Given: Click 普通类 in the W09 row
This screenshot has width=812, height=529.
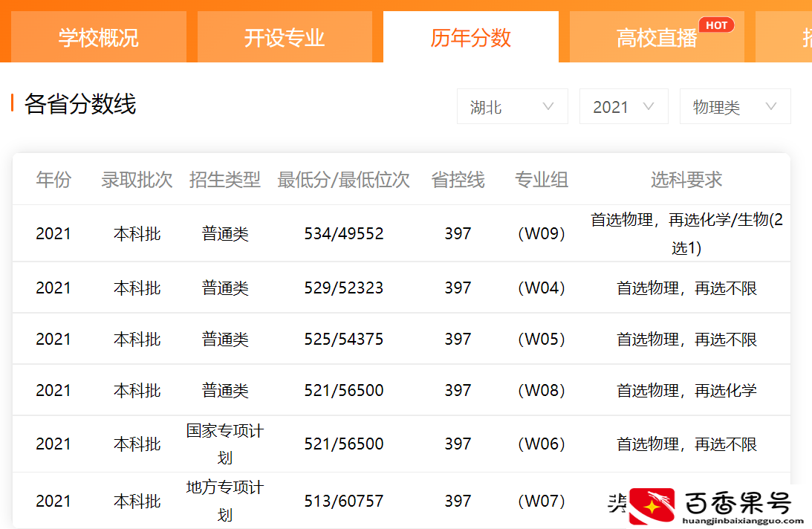Looking at the screenshot, I should pyautogui.click(x=225, y=234).
